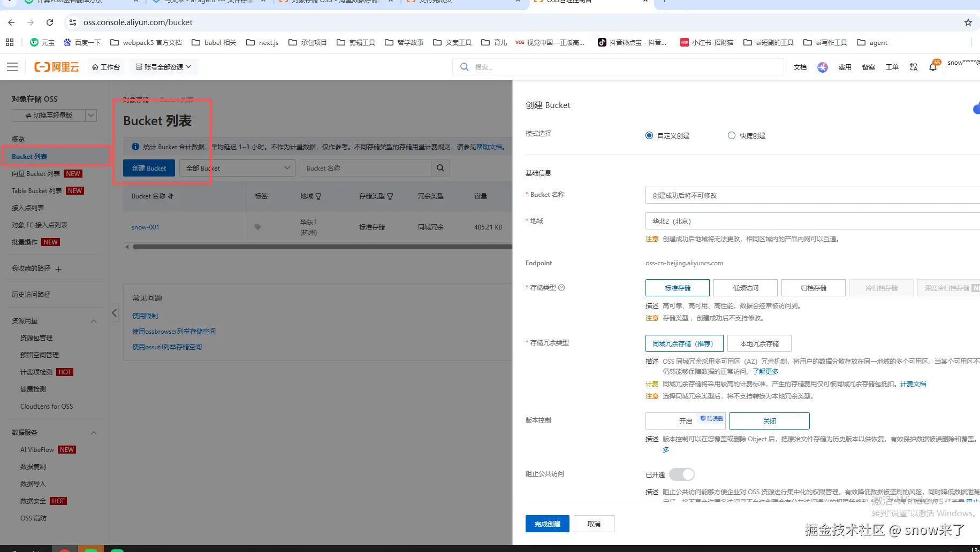Choose infrequent access storage type
Screen dimensions: 980x552
(746, 288)
